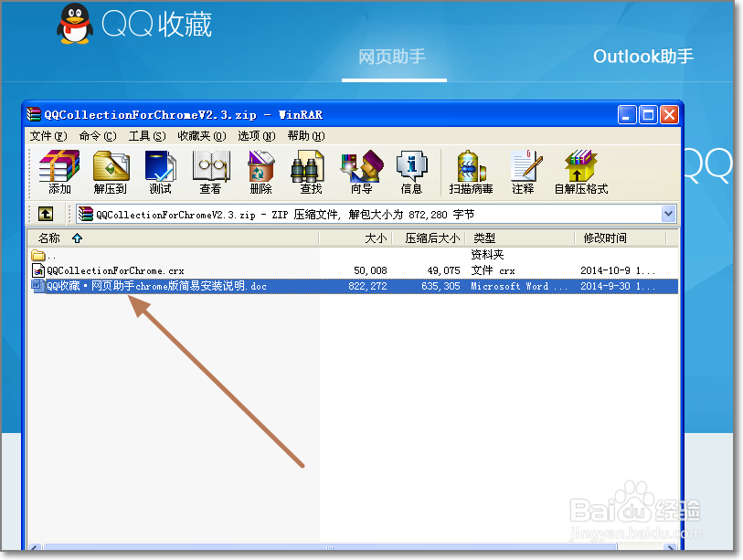
Task: Click the 2014-9-30 modified date
Action: (618, 286)
